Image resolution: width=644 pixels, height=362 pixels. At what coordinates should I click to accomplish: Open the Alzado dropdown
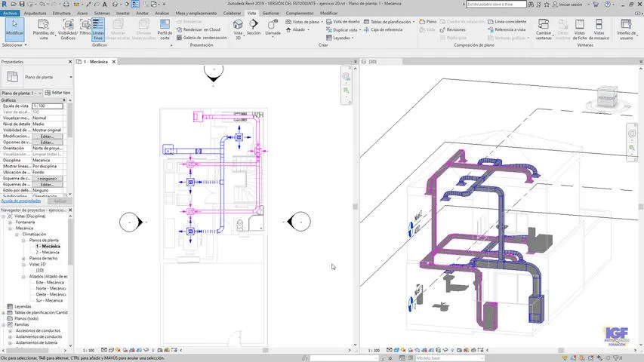click(297, 29)
